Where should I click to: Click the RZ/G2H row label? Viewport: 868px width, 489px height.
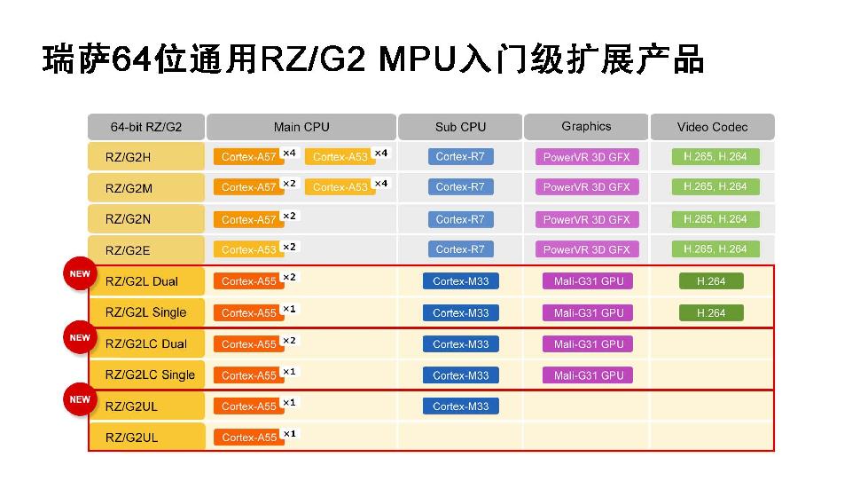pyautogui.click(x=129, y=157)
